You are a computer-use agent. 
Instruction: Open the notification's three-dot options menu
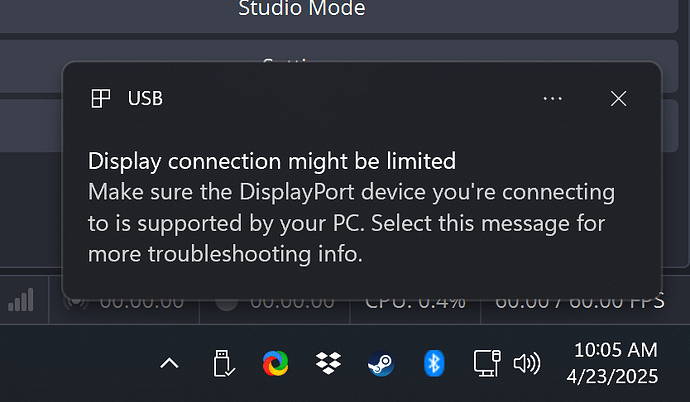(x=553, y=98)
